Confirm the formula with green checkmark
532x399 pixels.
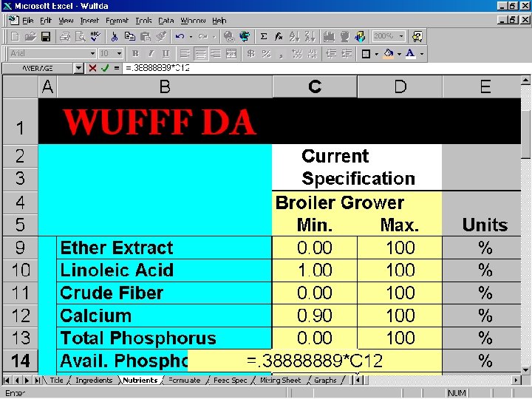point(105,68)
